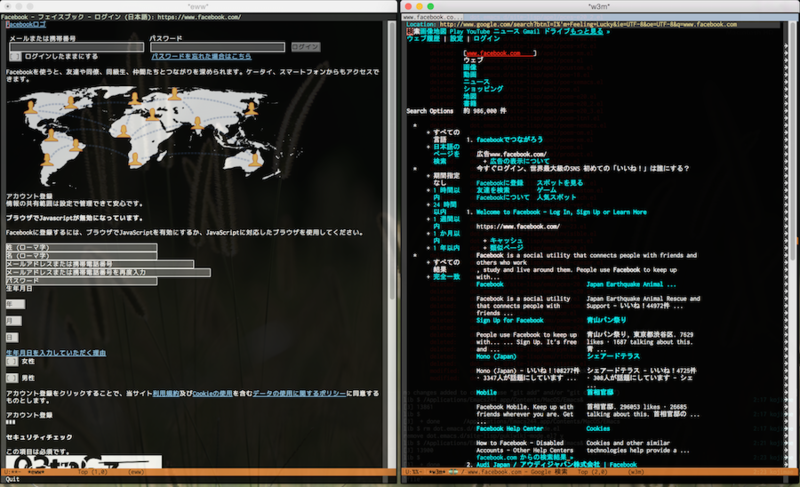Open the データの使用に関するポリシー link
The height and width of the screenshot is (487, 800).
(299, 394)
